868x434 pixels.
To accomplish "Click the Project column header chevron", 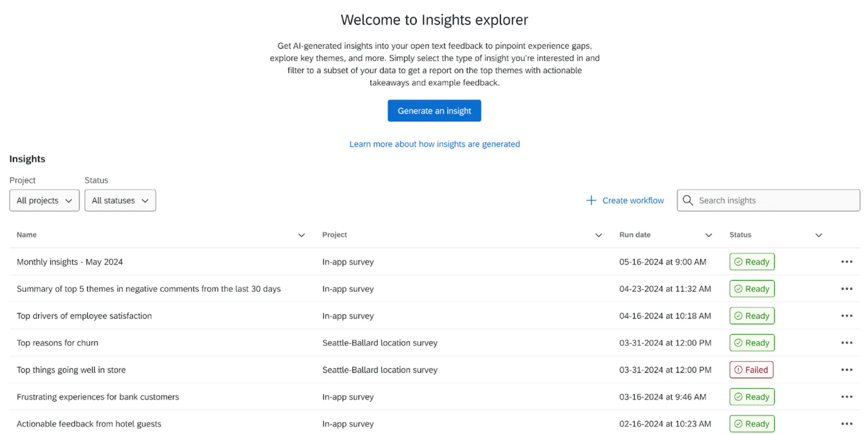I will point(598,235).
